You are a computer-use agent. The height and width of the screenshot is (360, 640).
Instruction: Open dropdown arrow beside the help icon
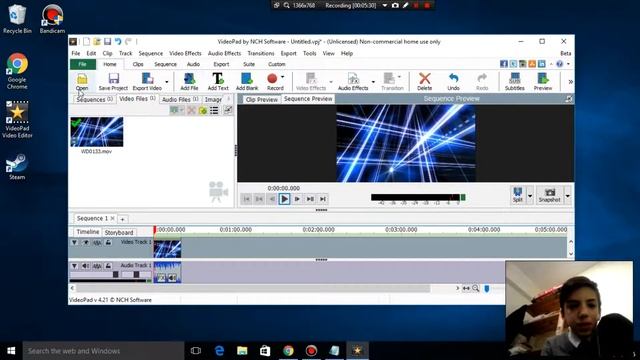coord(568,64)
